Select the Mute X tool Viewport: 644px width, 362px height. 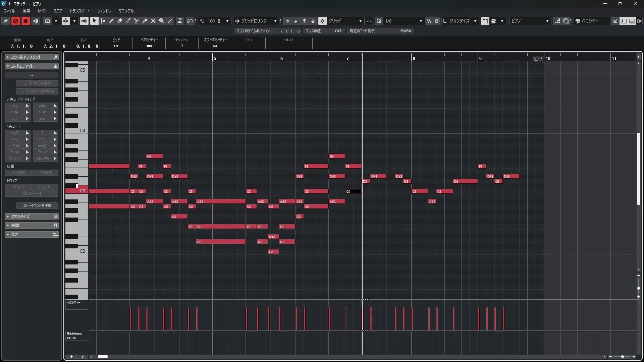pyautogui.click(x=153, y=21)
